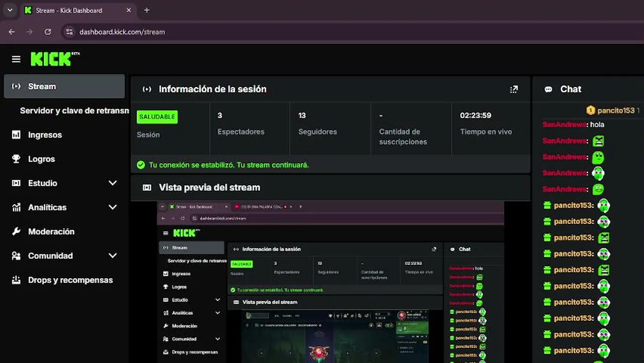This screenshot has height=363, width=644.
Task: Click the Chat speech bubble icon
Action: [x=548, y=89]
